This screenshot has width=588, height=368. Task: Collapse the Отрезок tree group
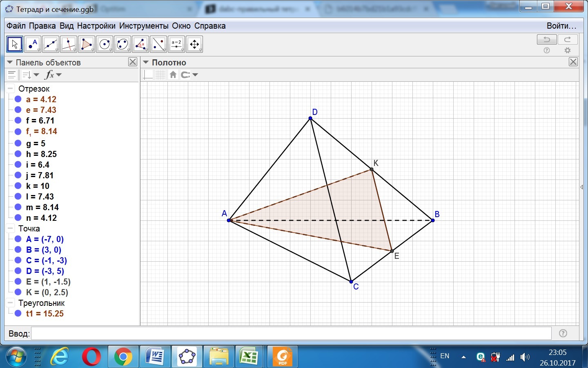(x=10, y=89)
